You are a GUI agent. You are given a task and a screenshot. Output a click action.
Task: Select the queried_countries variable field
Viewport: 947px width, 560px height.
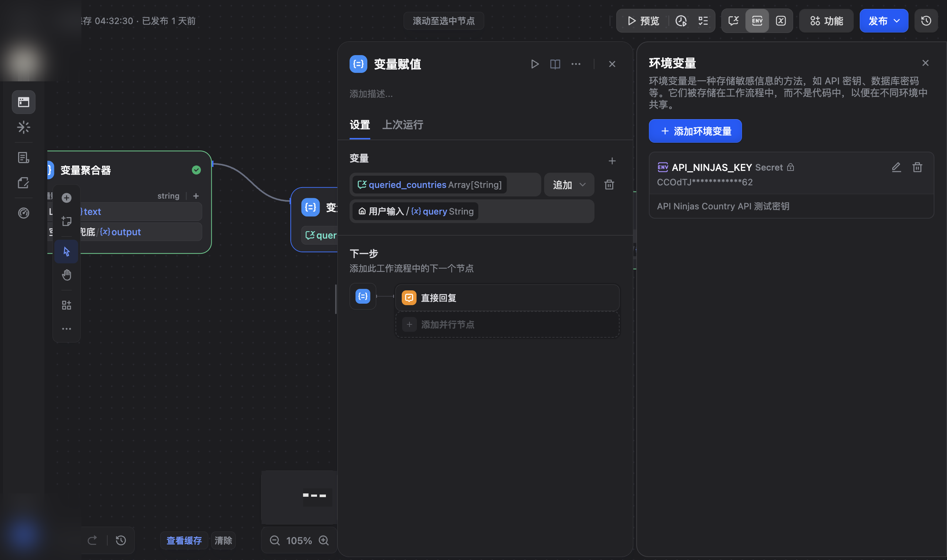coord(445,185)
